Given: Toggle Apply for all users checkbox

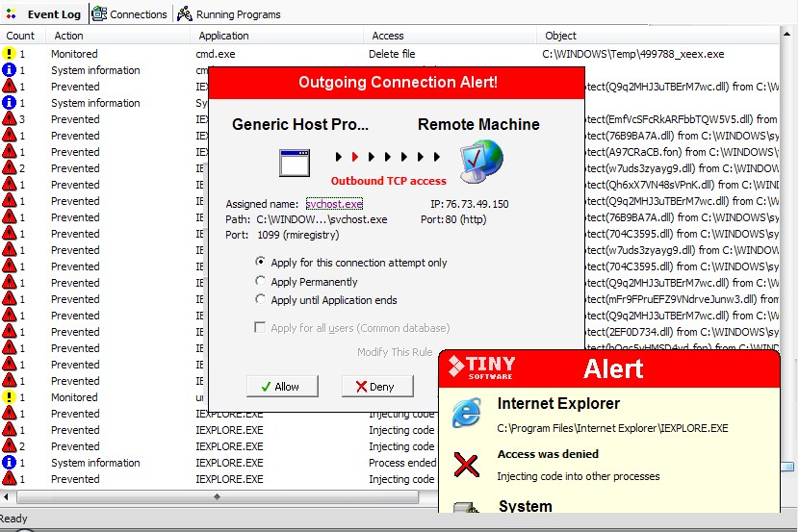Looking at the screenshot, I should (x=260, y=327).
